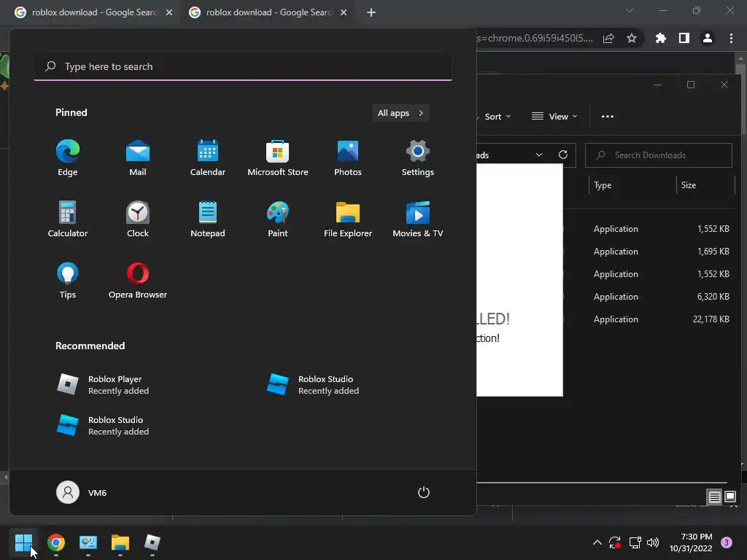747x560 pixels.
Task: Open Roblox Studio listed beside Roblox Player
Action: coord(312,385)
